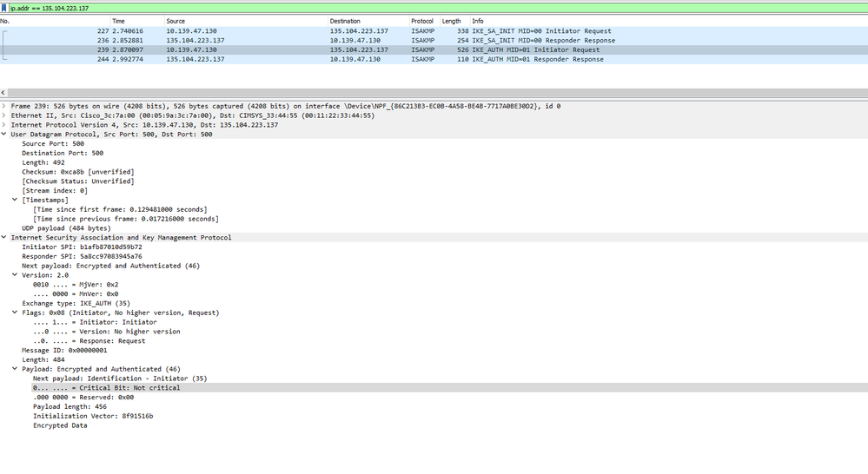Select the UDP Length: 492 line
The height and width of the screenshot is (474, 868).
[x=43, y=162]
